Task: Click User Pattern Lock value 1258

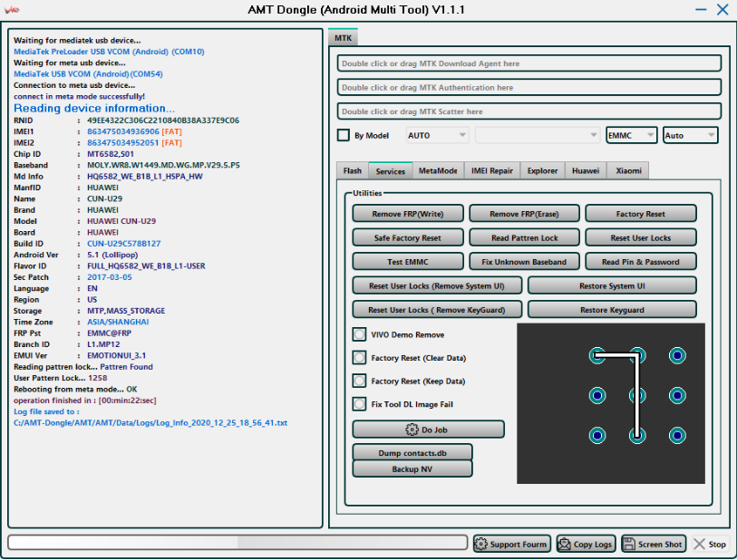Action: (98, 378)
